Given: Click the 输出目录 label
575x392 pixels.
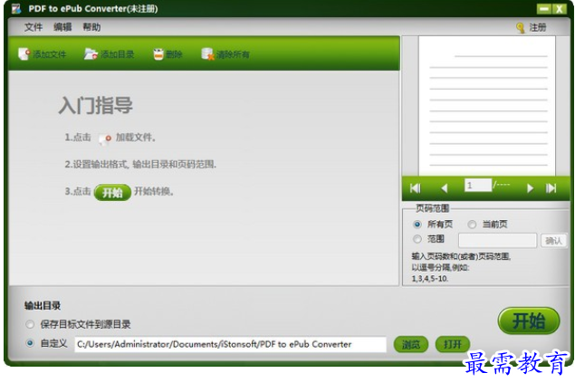Looking at the screenshot, I should (43, 305).
